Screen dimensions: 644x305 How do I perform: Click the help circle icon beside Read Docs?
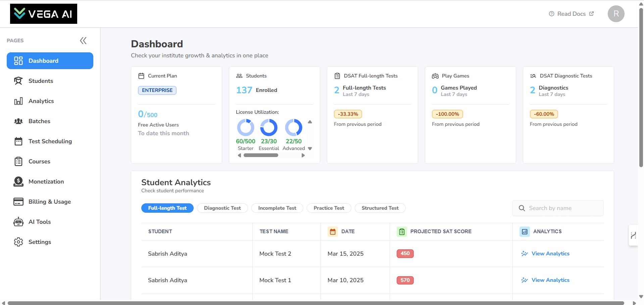click(551, 14)
